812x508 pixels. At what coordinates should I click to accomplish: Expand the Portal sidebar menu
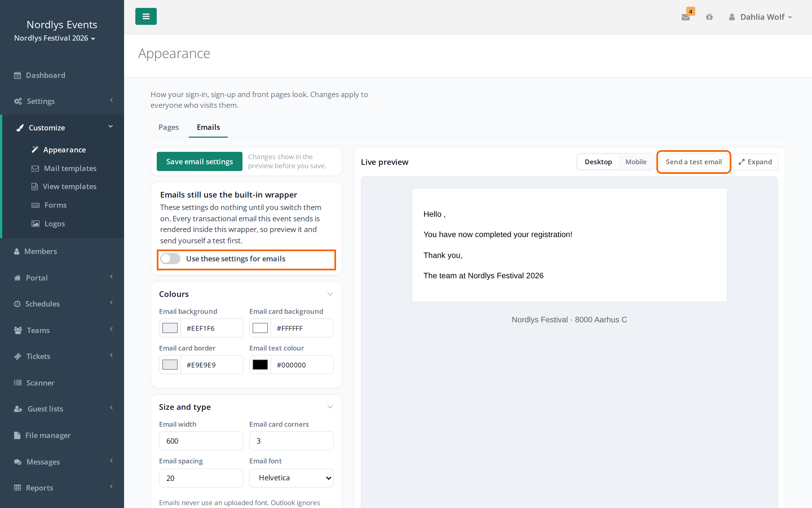(62, 278)
